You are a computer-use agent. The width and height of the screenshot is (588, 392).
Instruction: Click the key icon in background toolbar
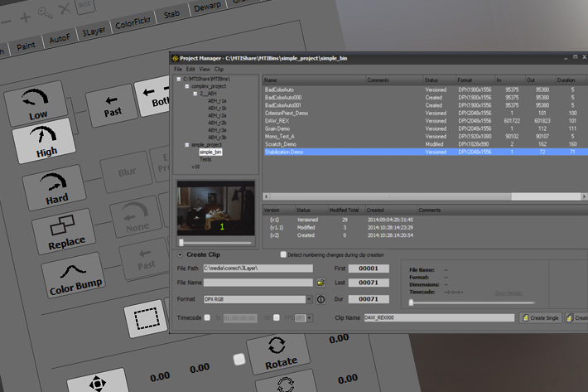[45, 13]
